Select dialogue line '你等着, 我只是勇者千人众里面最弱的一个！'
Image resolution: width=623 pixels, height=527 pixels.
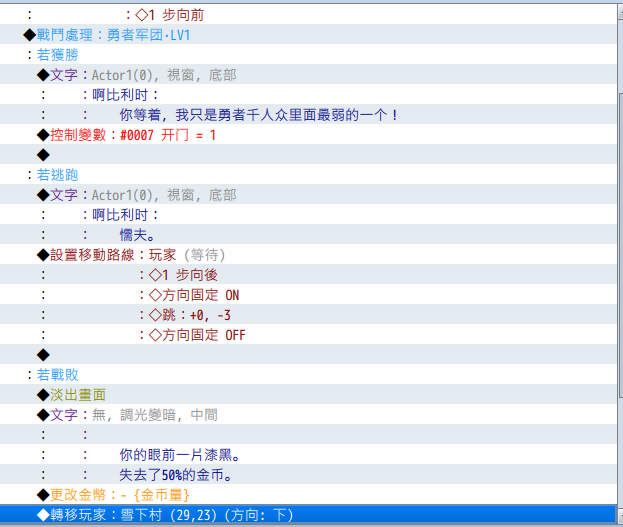(308, 114)
